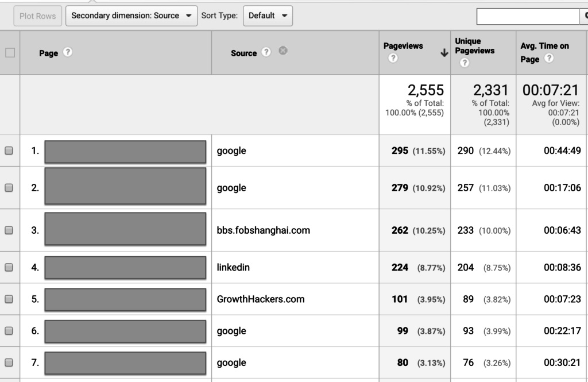Viewport: 588px width, 382px height.
Task: Click the Plot Rows button
Action: (37, 16)
